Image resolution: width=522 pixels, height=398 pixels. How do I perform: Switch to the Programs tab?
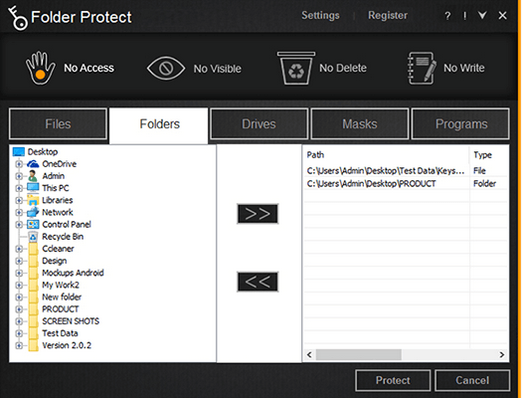461,124
